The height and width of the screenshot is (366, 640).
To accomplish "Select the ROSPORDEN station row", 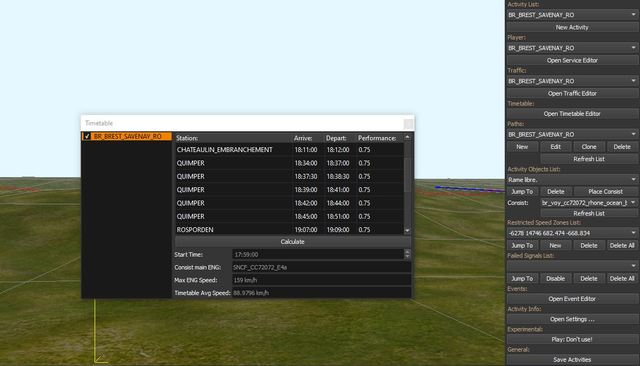I will [x=289, y=230].
